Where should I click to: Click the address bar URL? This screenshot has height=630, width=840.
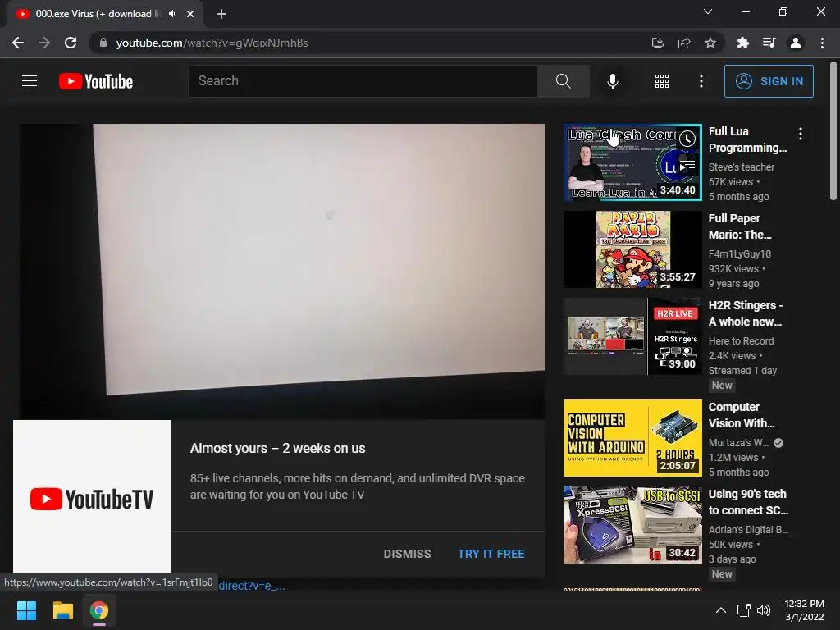(212, 43)
